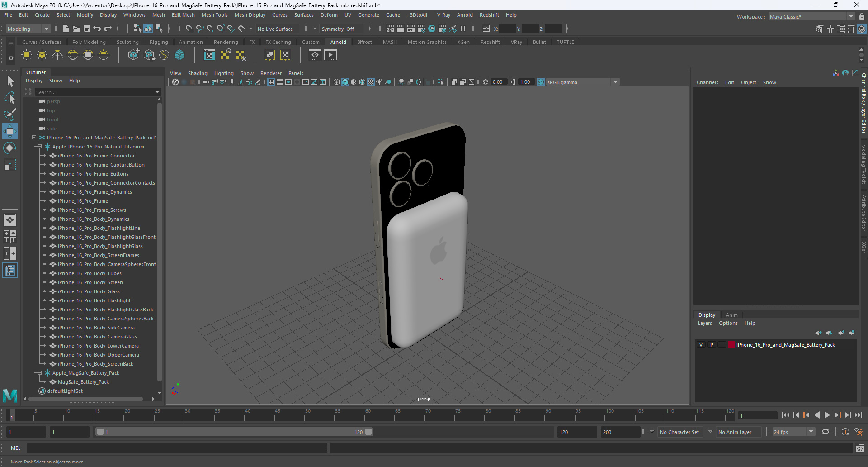Screen dimensions: 868x467
Task: Switch to the Anim layer tab
Action: [731, 315]
